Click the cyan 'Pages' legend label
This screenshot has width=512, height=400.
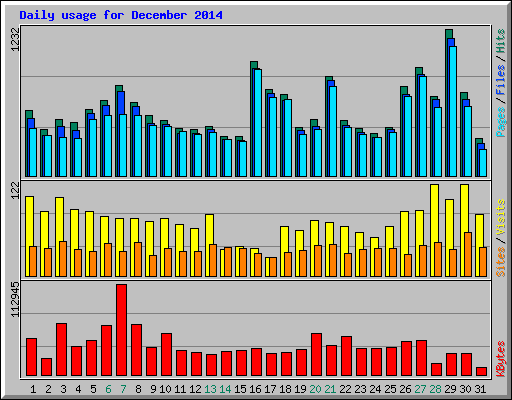[x=501, y=122]
